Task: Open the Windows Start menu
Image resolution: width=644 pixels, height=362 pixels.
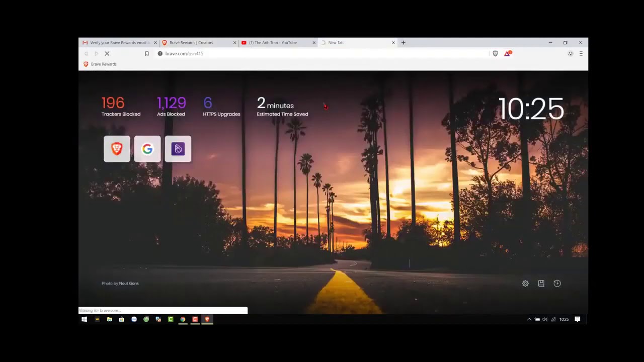Action: coord(85,319)
